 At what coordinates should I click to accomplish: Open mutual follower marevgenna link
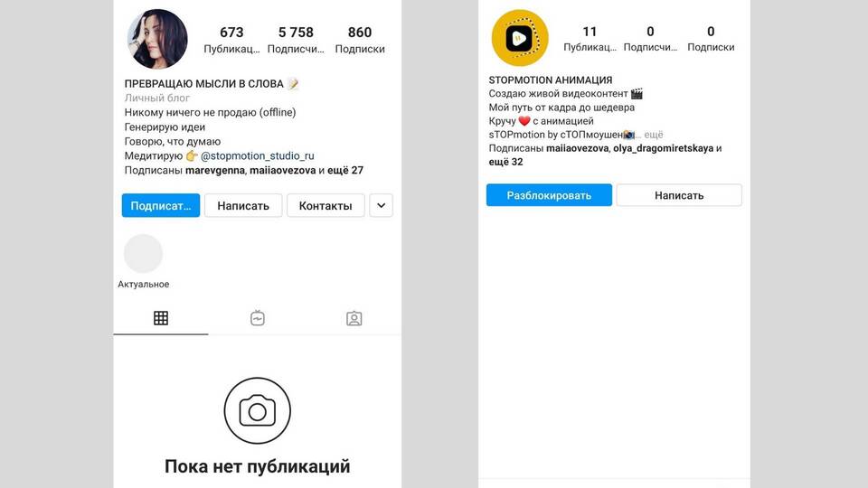[215, 171]
